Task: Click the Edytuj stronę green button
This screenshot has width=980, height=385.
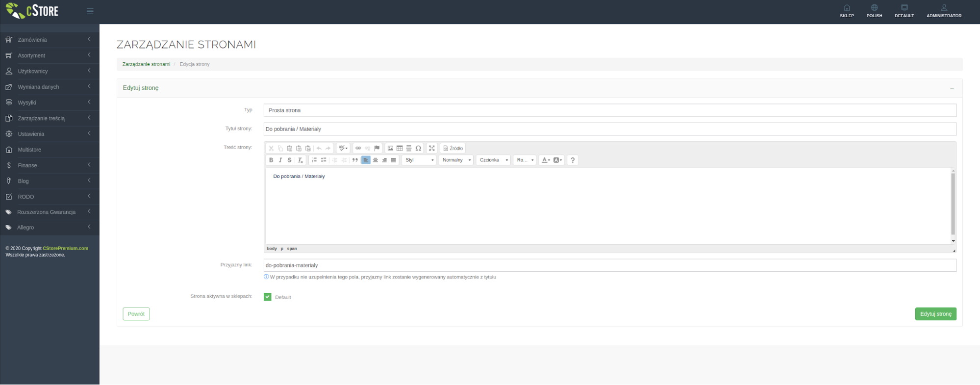Action: pos(935,314)
